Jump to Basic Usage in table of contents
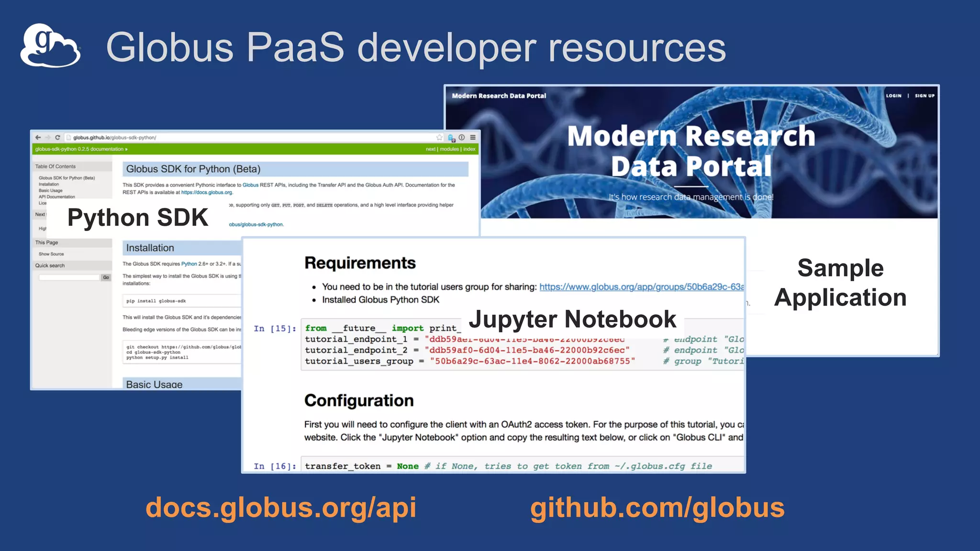 coord(50,190)
